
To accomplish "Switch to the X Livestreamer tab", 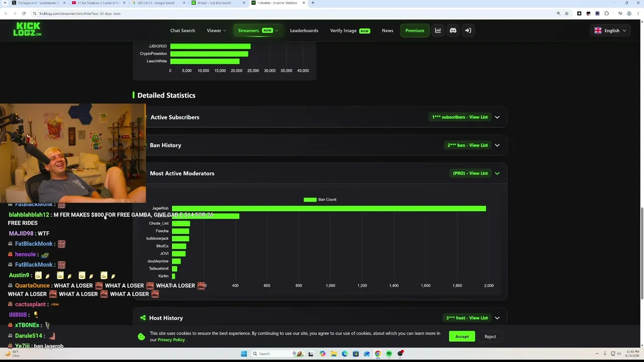I will pos(38,3).
